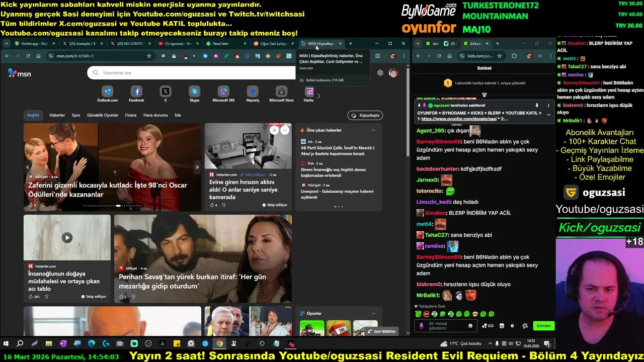The image size is (644, 362).
Task: Bookmark the msn.com page with star
Action: click(x=149, y=56)
